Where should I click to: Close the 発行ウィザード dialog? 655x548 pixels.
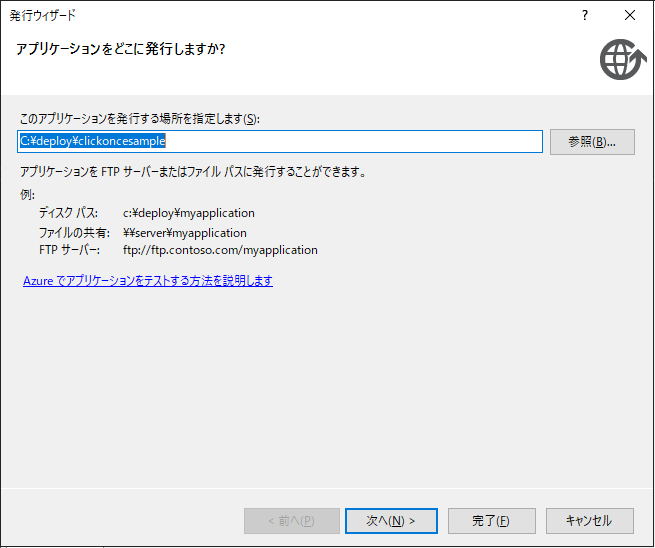(x=630, y=15)
